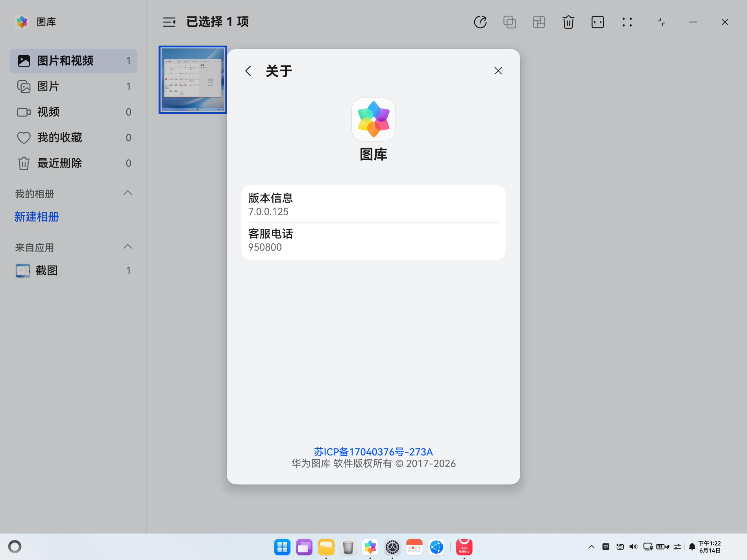The height and width of the screenshot is (560, 747).
Task: Delete the selected item with trash icon
Action: (568, 22)
